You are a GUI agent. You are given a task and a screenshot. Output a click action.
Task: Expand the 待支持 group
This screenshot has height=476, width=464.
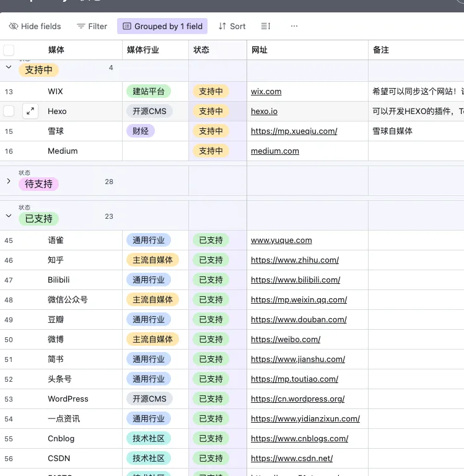point(9,181)
